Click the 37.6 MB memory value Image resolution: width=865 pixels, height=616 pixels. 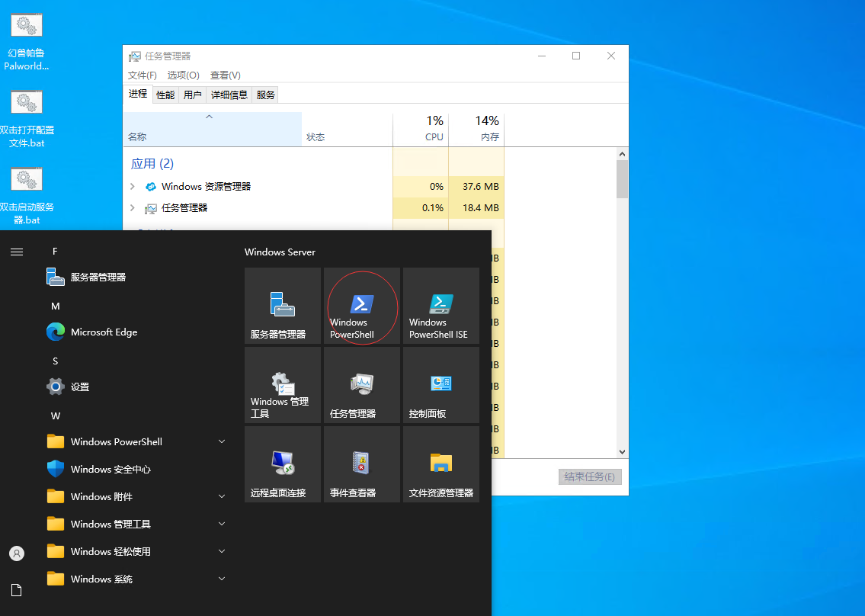click(x=480, y=187)
